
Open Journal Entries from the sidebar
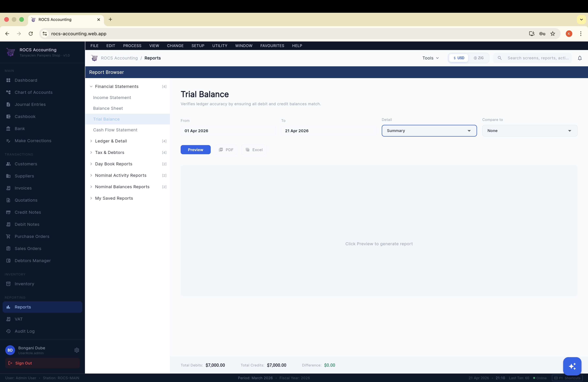30,105
